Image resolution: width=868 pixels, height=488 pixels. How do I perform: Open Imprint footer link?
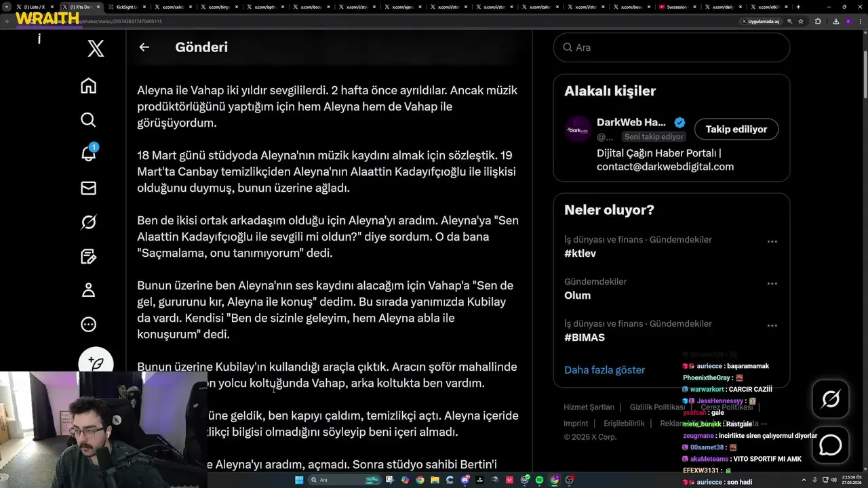[576, 424]
